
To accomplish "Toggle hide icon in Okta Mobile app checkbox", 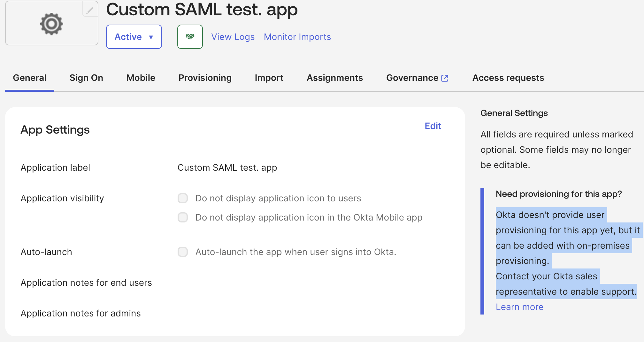I will pos(183,217).
